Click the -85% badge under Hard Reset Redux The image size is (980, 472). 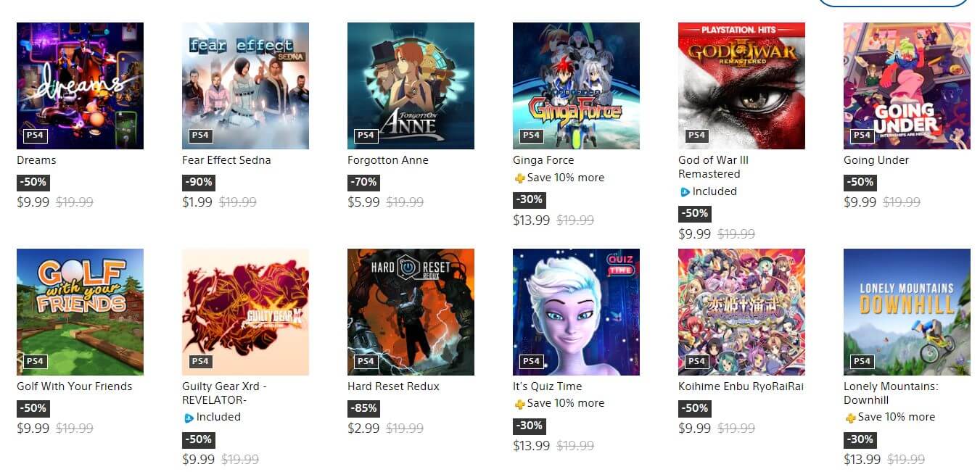[x=363, y=408]
